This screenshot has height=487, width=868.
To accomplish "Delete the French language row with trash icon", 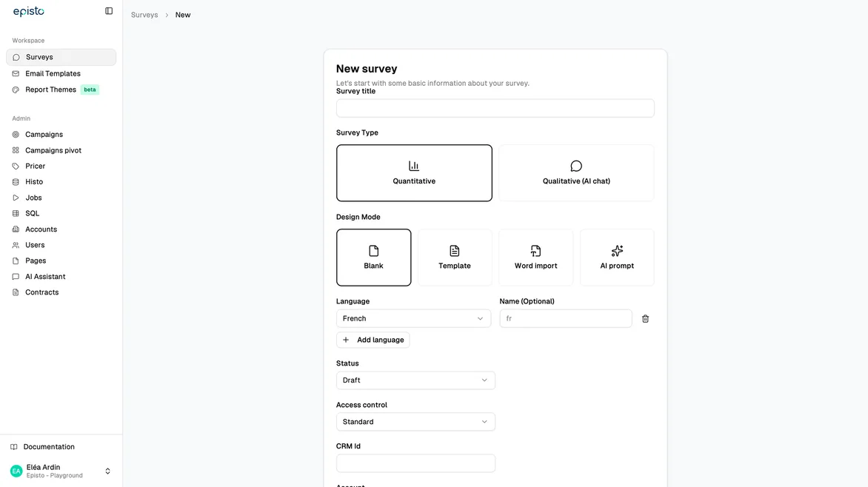I will [x=645, y=319].
